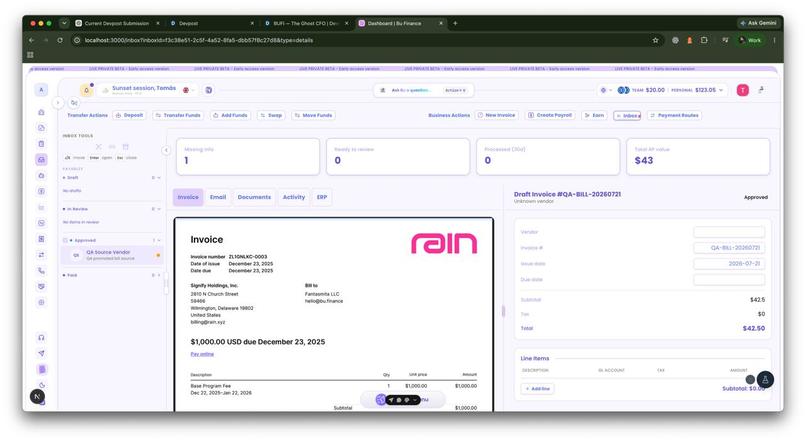806x441 pixels.
Task: Click the Add Funds button
Action: [230, 116]
